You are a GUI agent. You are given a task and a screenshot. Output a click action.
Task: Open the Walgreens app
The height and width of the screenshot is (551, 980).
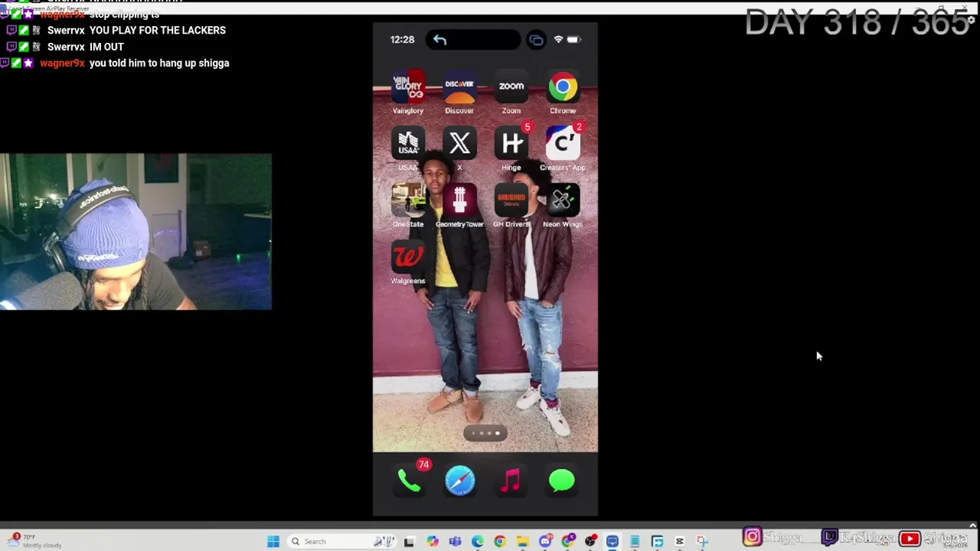(408, 258)
